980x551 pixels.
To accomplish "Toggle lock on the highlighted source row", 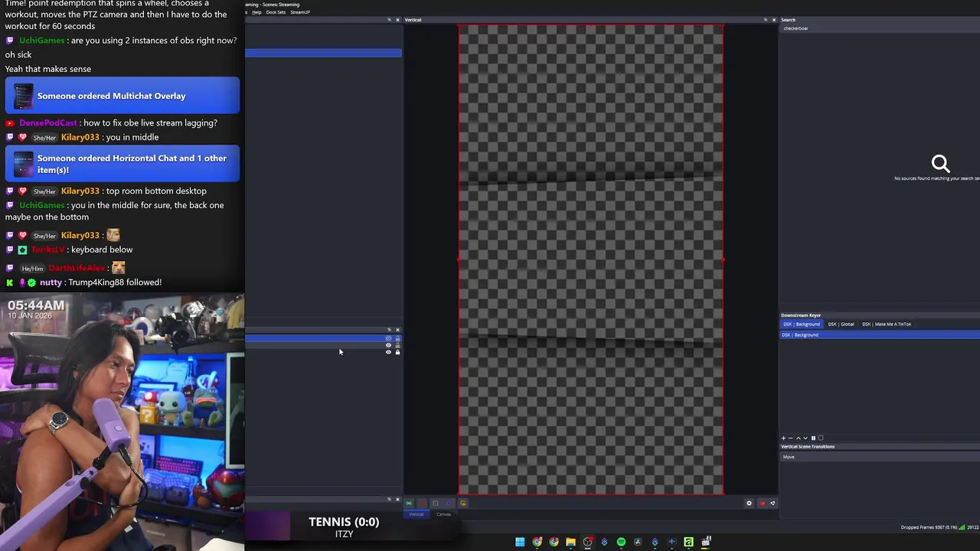I will [x=397, y=338].
